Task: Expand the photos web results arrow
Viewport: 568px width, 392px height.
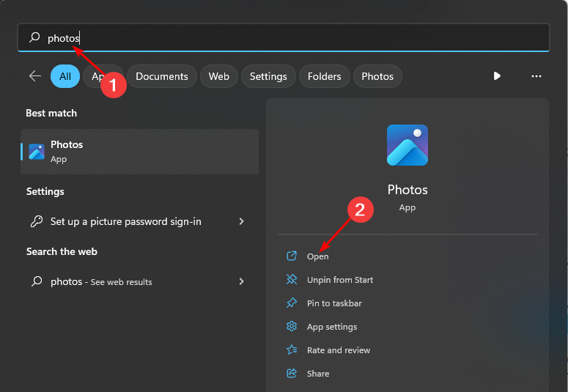Action: [x=242, y=281]
